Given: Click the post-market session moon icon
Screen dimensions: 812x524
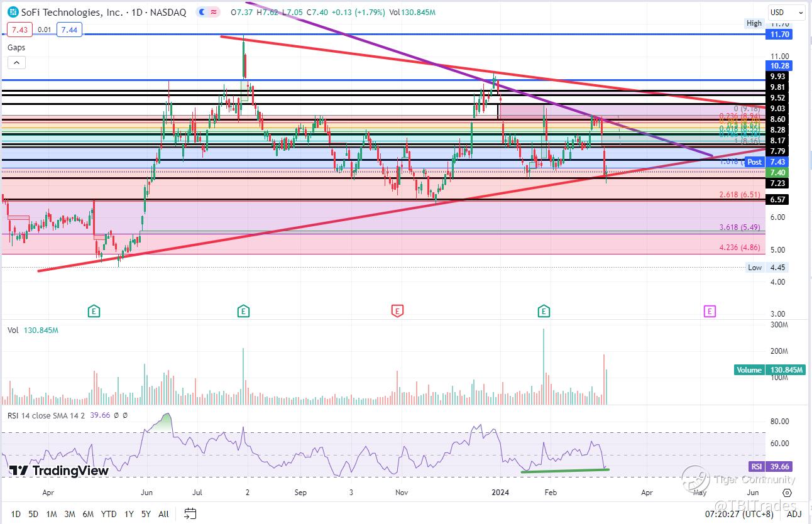Looking at the screenshot, I should 200,12.
